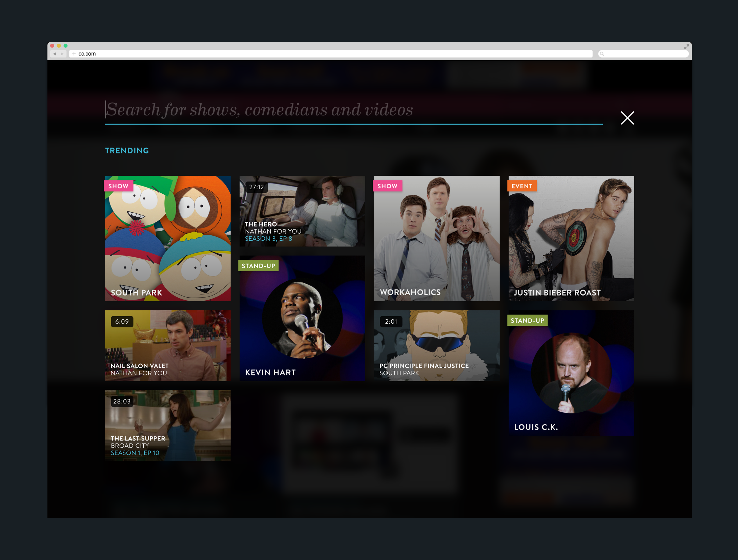738x560 pixels.
Task: Play the Nail Salon Valet clip
Action: click(168, 345)
